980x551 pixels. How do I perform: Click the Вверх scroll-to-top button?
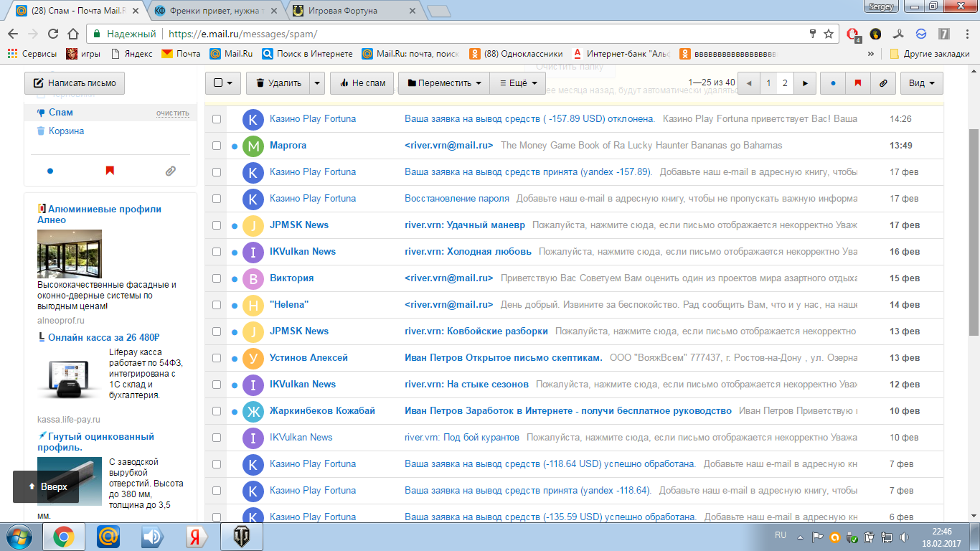click(x=47, y=486)
